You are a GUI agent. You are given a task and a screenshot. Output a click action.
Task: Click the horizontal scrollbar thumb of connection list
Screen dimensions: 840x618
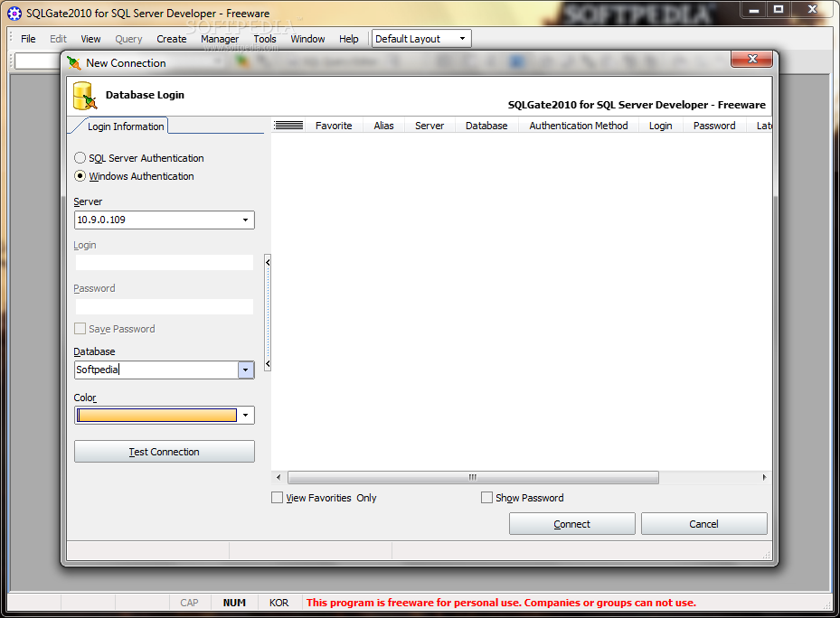pos(473,477)
